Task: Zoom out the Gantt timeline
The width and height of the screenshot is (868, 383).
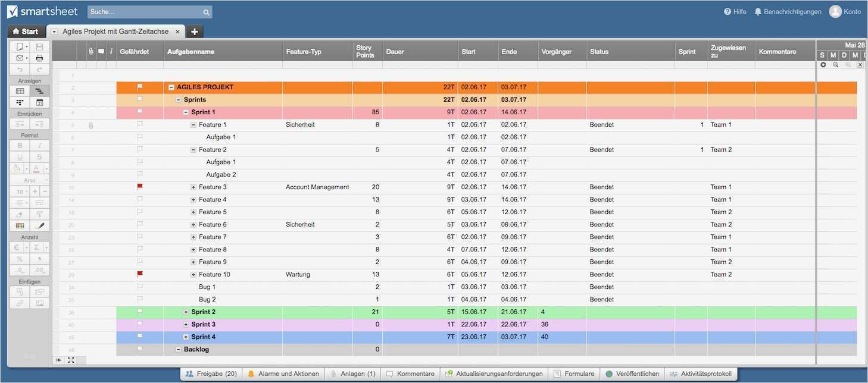Action: 835,64
